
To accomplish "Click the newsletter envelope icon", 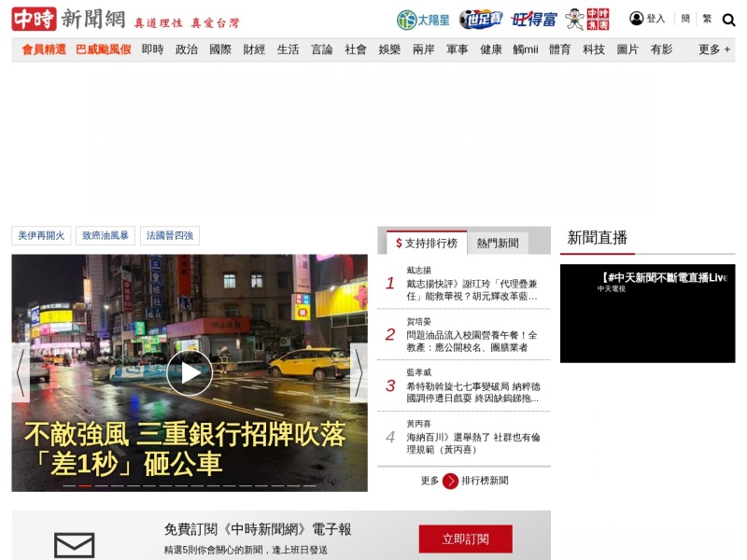I will [75, 545].
